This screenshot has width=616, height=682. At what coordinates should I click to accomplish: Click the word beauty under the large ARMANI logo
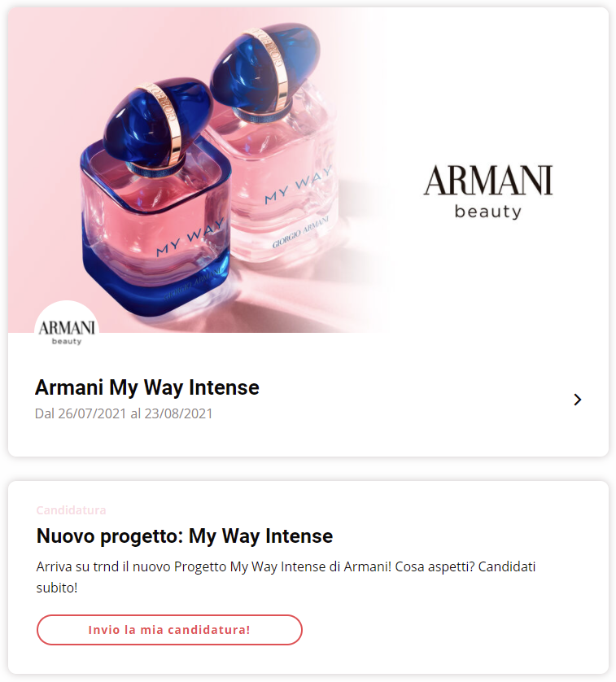coord(488,212)
